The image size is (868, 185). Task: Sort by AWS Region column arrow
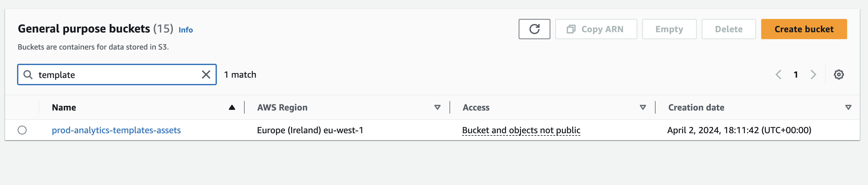pos(437,108)
